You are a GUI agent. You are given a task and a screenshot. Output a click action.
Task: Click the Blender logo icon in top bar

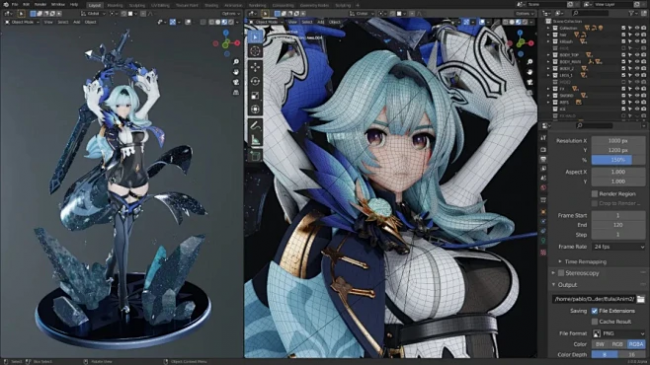6,5
